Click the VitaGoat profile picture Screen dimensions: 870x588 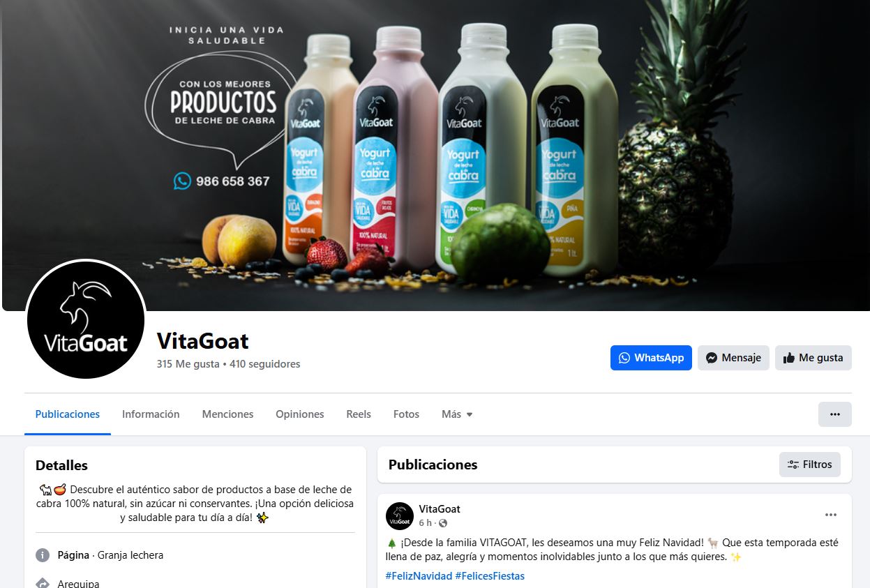[x=86, y=320]
